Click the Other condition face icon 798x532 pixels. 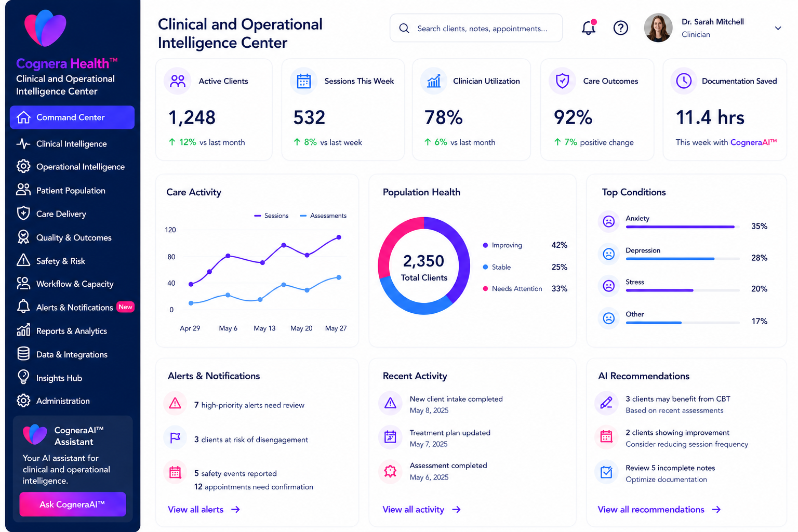point(609,318)
